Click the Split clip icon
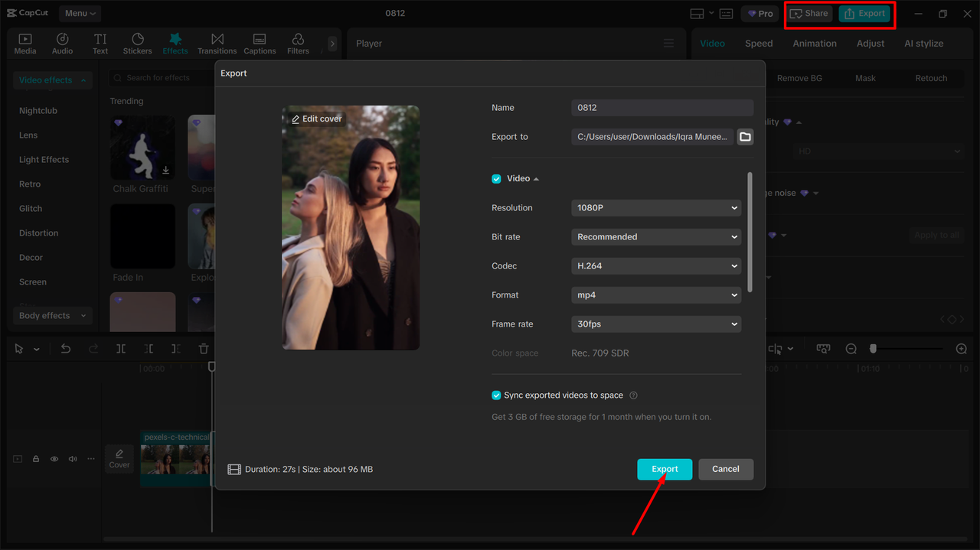This screenshot has width=980, height=550. click(x=120, y=348)
